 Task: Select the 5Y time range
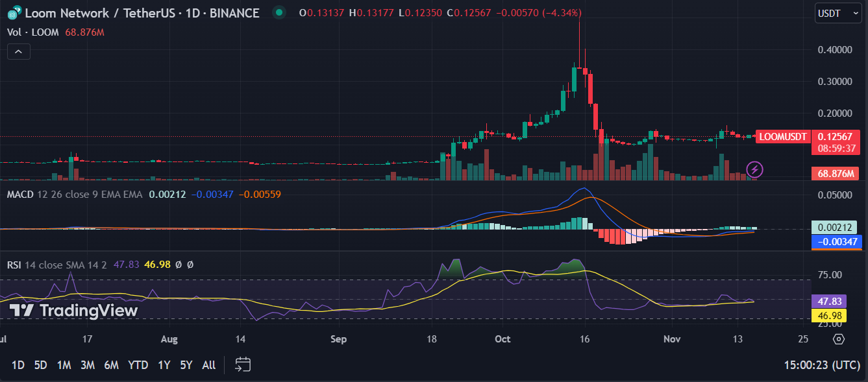pos(186,365)
